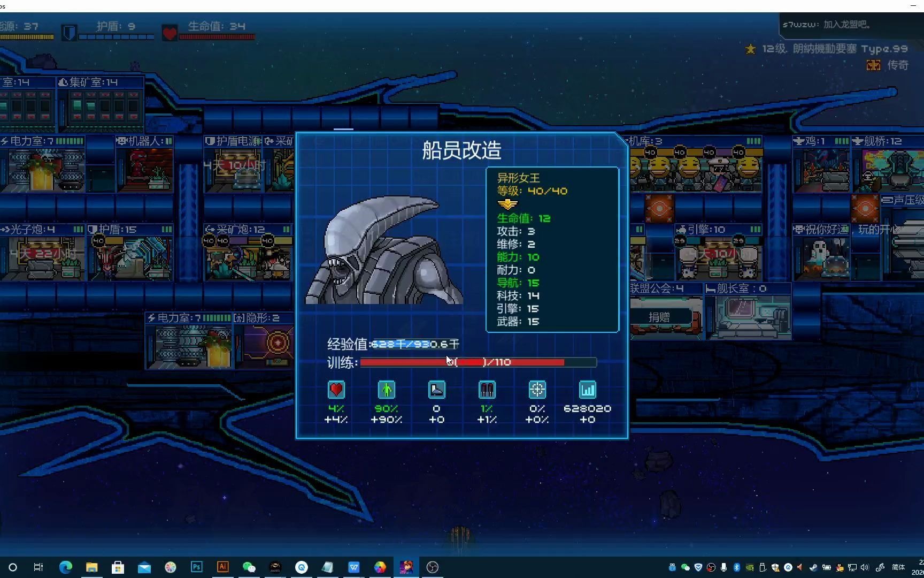
Task: Open WeChat from taskbar
Action: pos(249,567)
